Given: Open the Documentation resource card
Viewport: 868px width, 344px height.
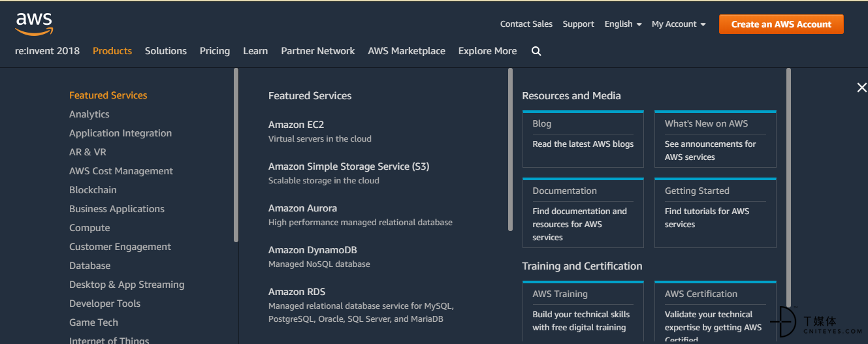Looking at the screenshot, I should point(583,213).
